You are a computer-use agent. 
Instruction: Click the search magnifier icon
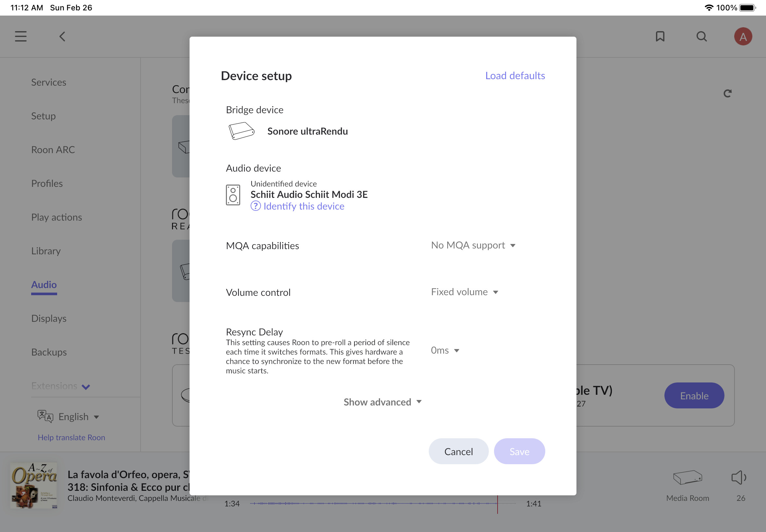point(702,36)
